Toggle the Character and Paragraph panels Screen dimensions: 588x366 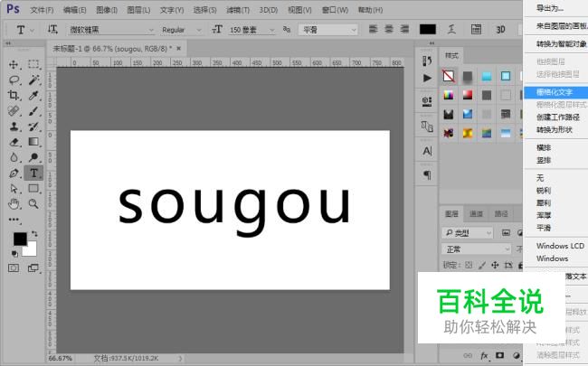(476, 29)
